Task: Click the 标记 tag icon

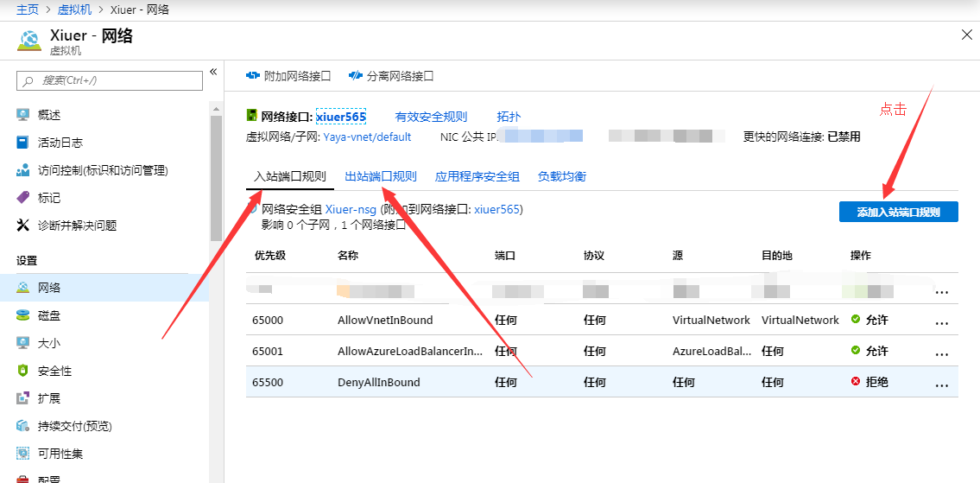Action: point(23,198)
